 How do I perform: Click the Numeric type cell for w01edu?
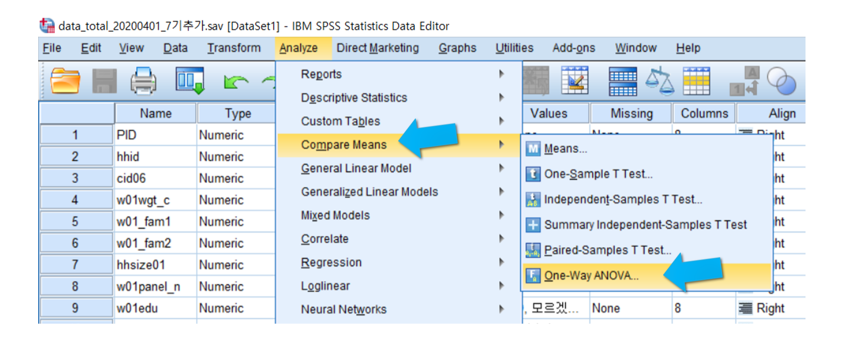point(237,308)
